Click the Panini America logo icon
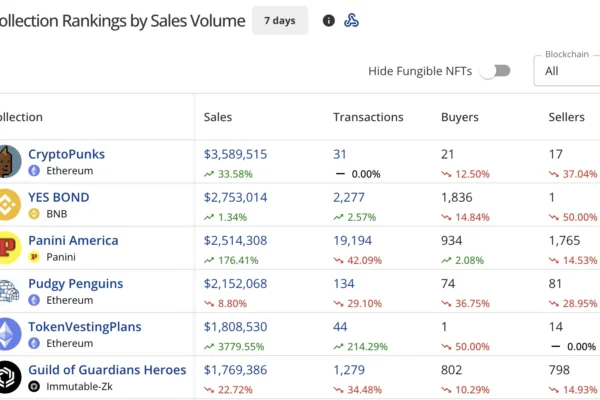600x400 pixels. (6, 247)
